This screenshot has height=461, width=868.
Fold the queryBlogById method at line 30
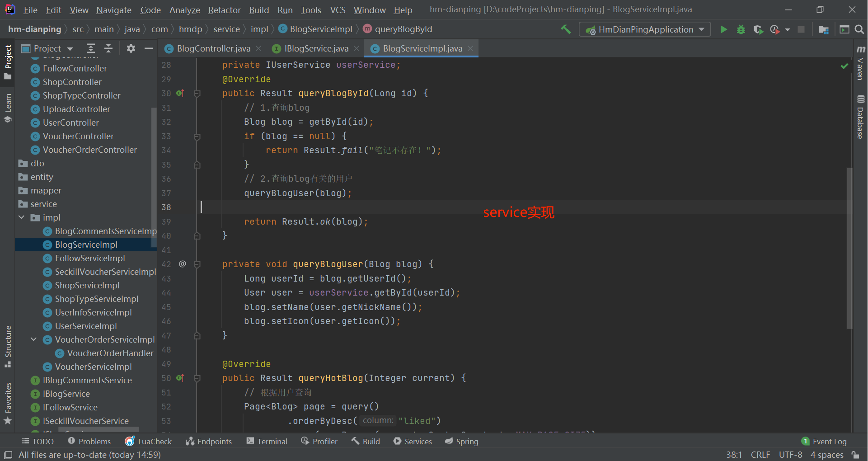pos(197,94)
